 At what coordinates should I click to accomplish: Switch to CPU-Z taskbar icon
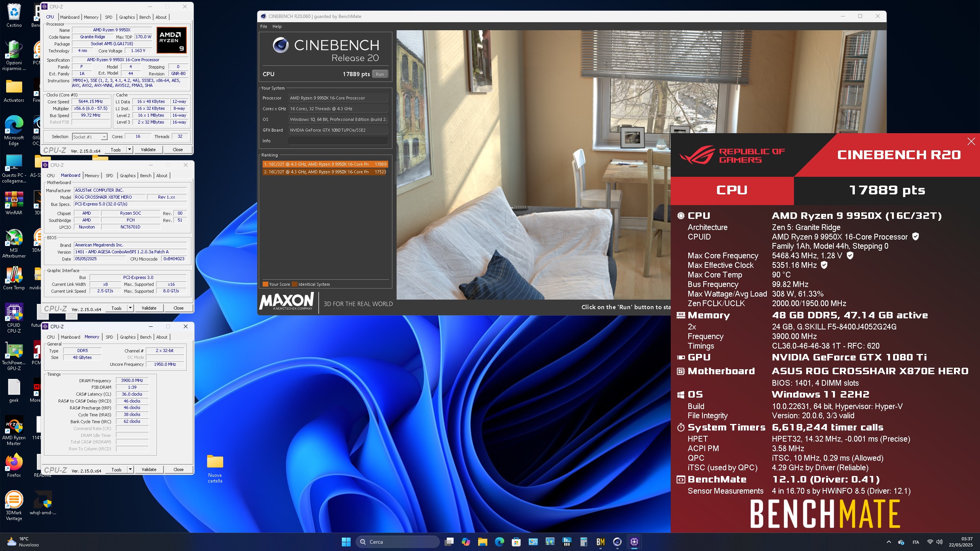[x=634, y=542]
